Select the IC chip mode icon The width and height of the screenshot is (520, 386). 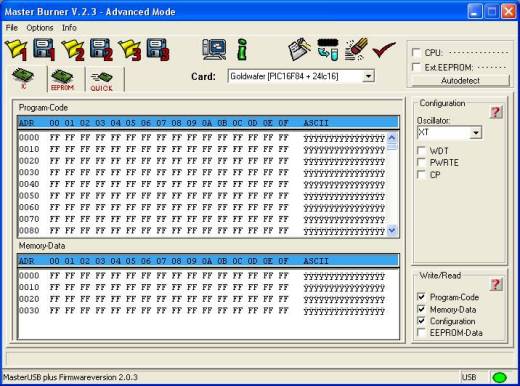tap(23, 79)
